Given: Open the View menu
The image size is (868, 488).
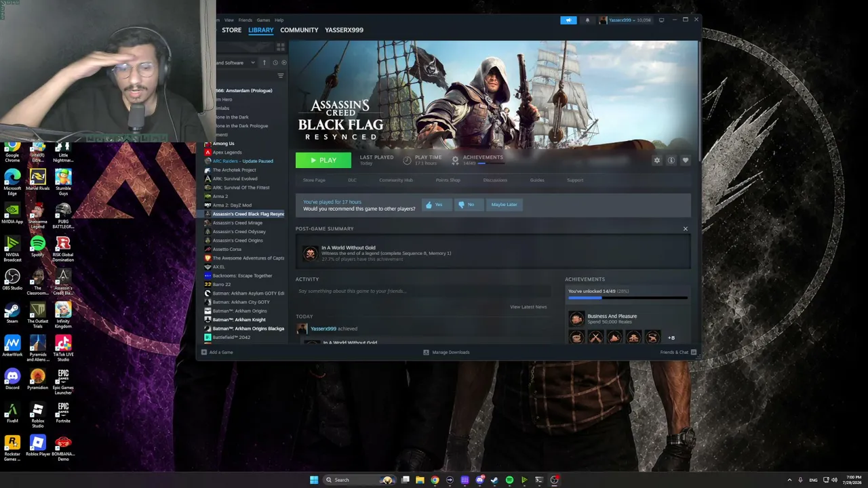Looking at the screenshot, I should (x=229, y=20).
